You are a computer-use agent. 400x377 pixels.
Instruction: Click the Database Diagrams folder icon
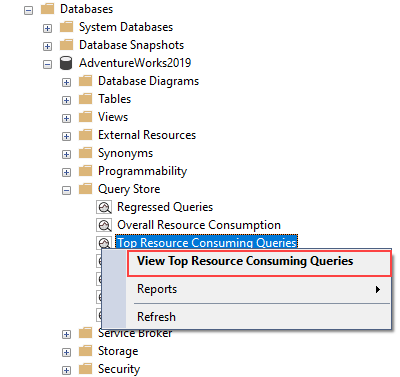[85, 81]
